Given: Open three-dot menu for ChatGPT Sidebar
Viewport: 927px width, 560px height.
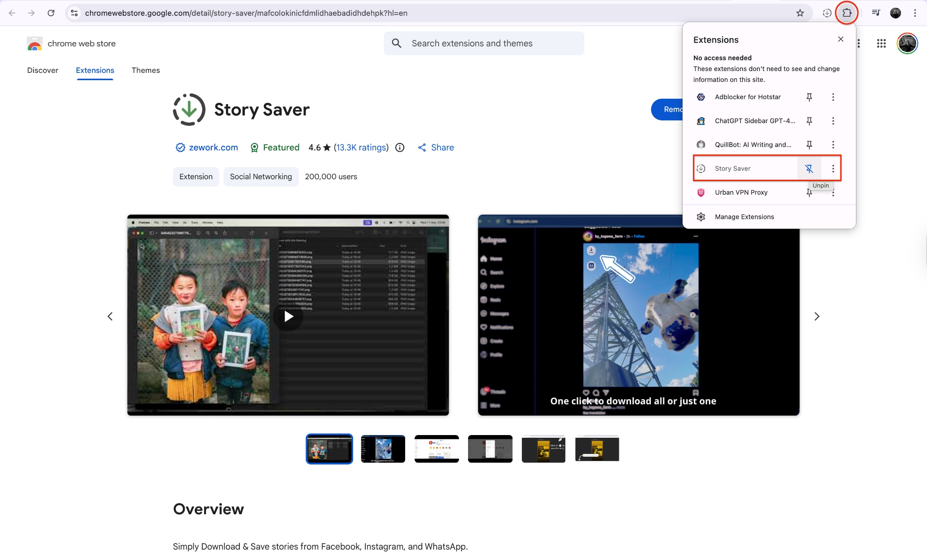Looking at the screenshot, I should (x=833, y=121).
